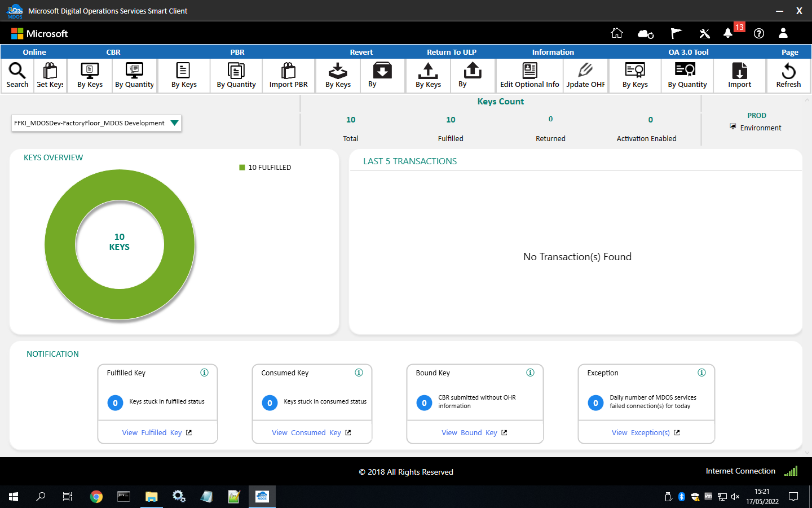This screenshot has height=508, width=812.
Task: Click the cloud sync icon in the header
Action: pos(646,33)
